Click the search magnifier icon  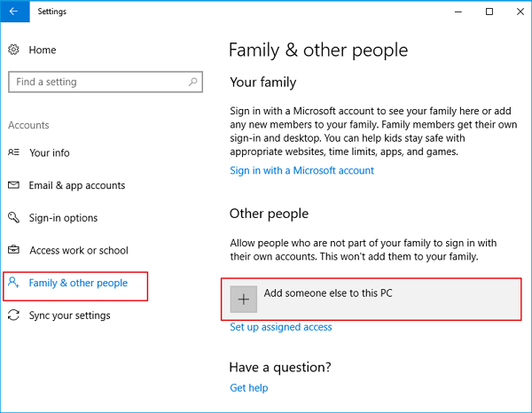tap(193, 82)
